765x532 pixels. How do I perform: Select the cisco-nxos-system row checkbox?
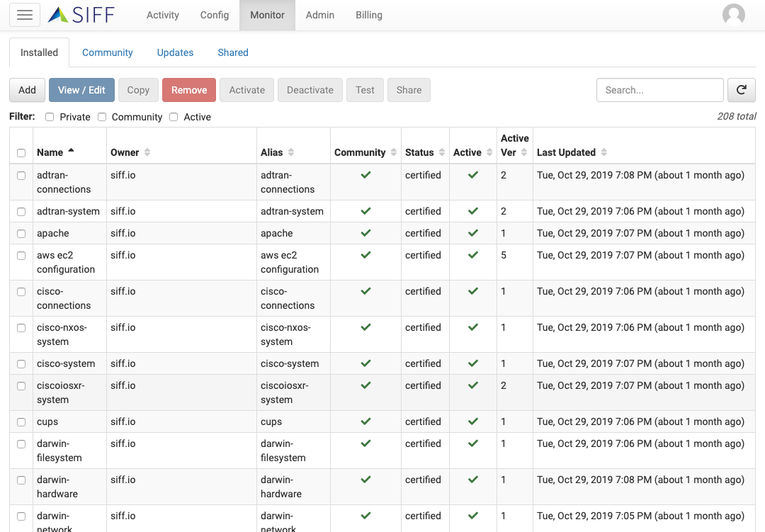pos(21,327)
